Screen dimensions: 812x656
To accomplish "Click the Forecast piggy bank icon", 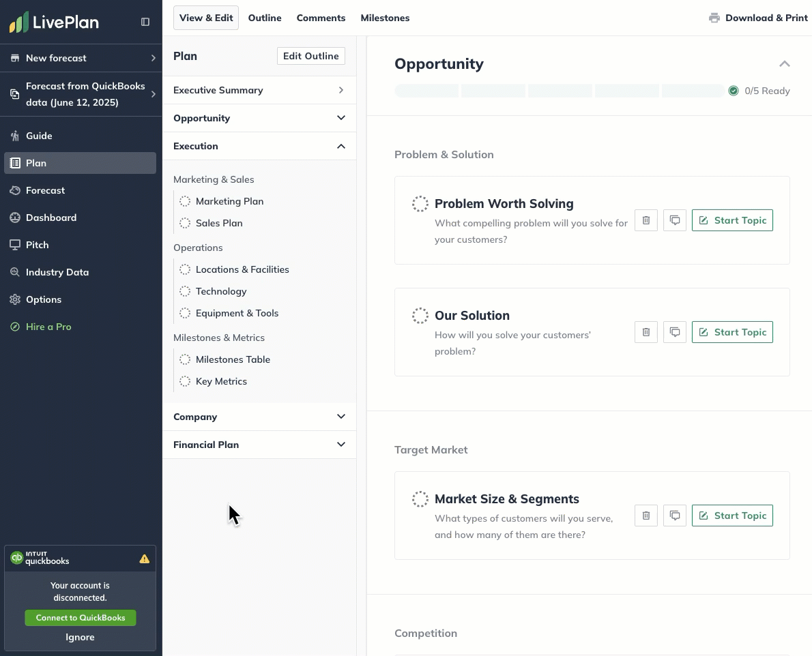I will coord(15,190).
